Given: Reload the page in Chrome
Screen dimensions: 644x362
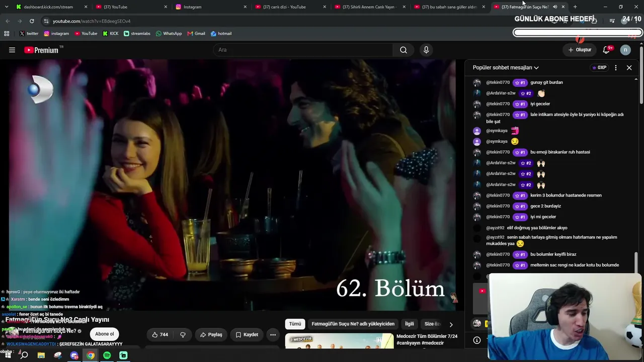Looking at the screenshot, I should coord(32,21).
